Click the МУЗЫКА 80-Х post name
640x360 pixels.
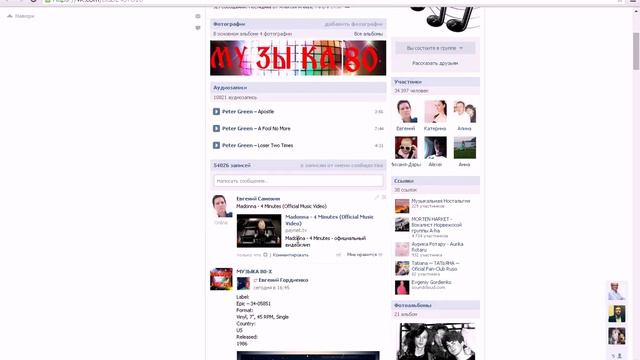(254, 271)
